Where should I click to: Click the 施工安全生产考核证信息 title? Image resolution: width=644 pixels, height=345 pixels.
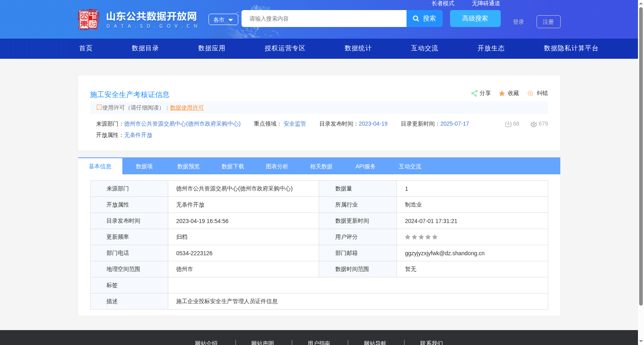[x=130, y=95]
